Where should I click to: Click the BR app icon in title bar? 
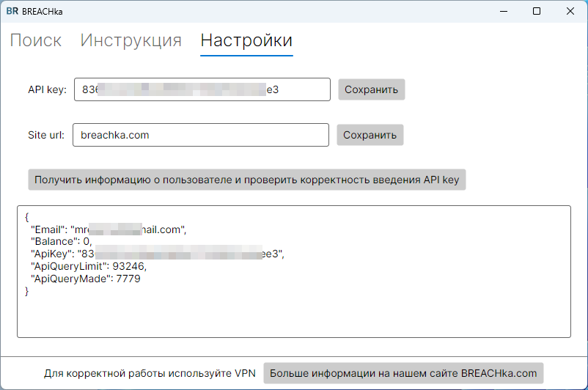[12, 11]
